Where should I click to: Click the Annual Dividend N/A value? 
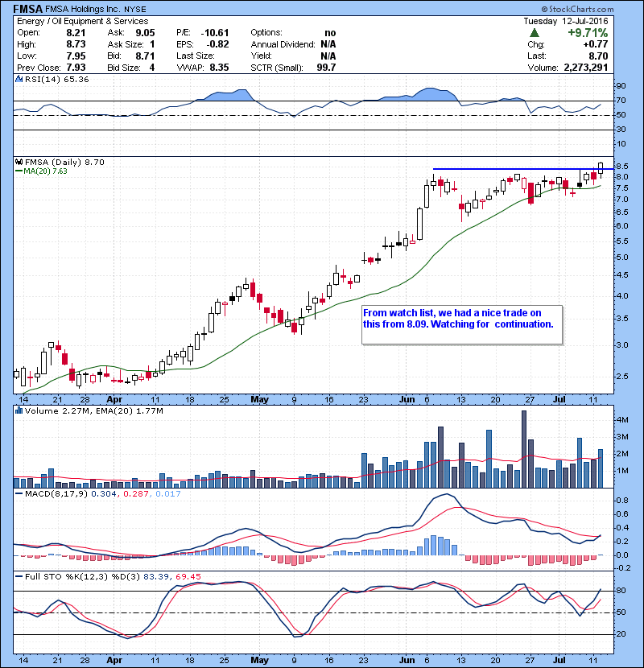coord(328,44)
